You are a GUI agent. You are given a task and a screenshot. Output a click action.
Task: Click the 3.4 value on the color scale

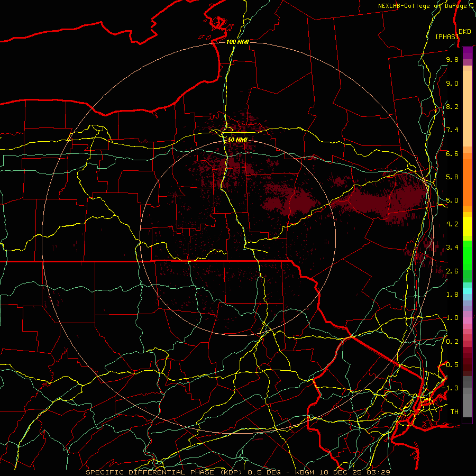[x=452, y=248]
